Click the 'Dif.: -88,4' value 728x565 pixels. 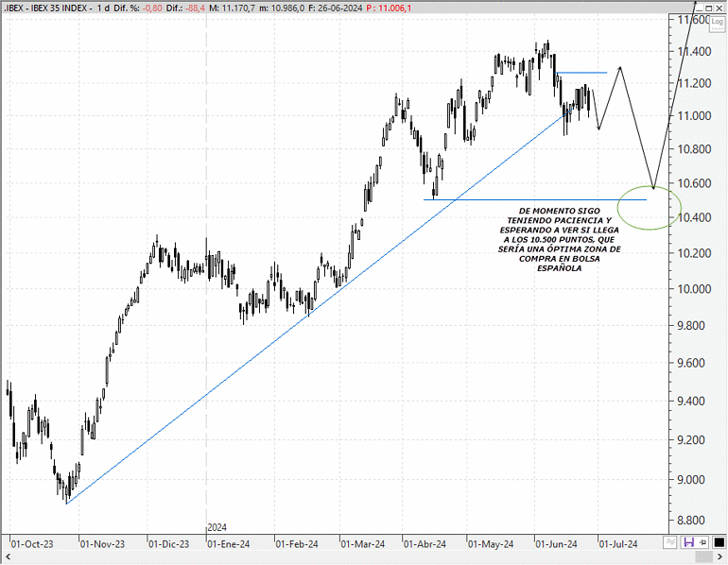185,8
